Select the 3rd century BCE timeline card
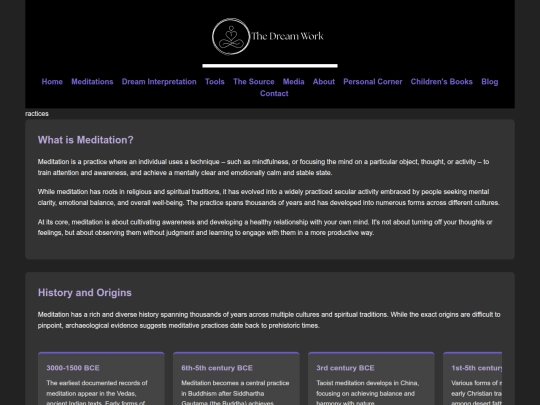540x405 pixels. pos(371,378)
